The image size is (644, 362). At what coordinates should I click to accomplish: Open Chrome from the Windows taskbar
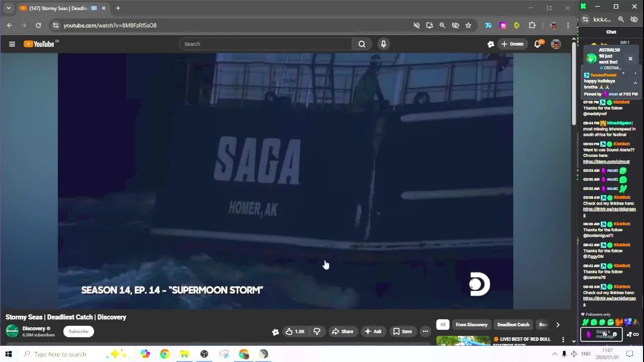coord(165,354)
